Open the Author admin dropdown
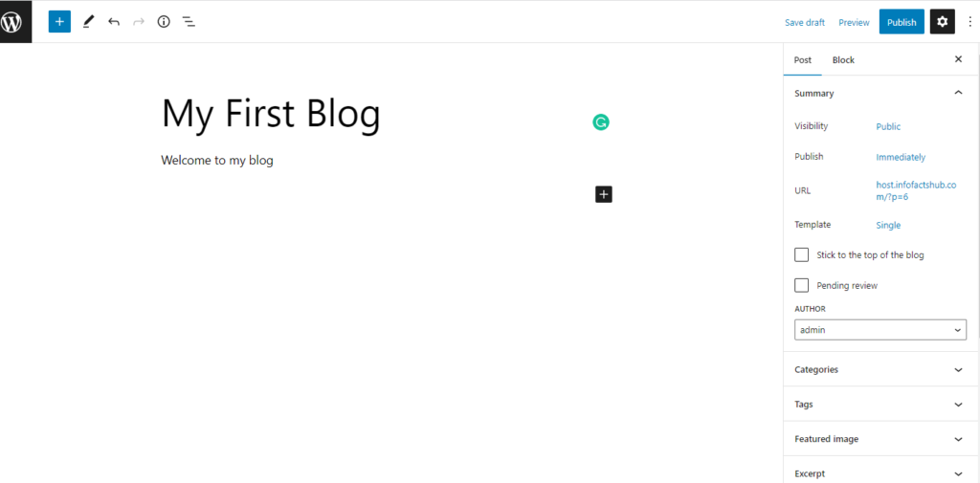980x483 pixels. (x=880, y=329)
